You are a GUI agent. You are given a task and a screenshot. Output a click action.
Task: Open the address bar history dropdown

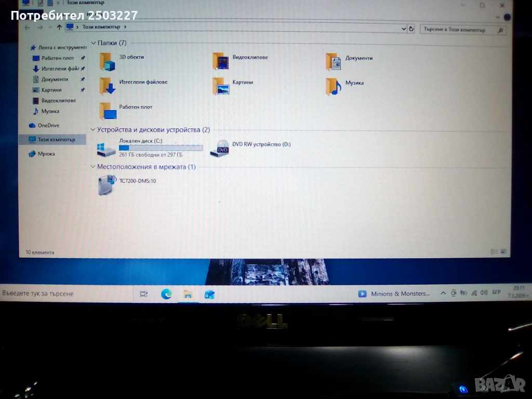click(x=404, y=29)
